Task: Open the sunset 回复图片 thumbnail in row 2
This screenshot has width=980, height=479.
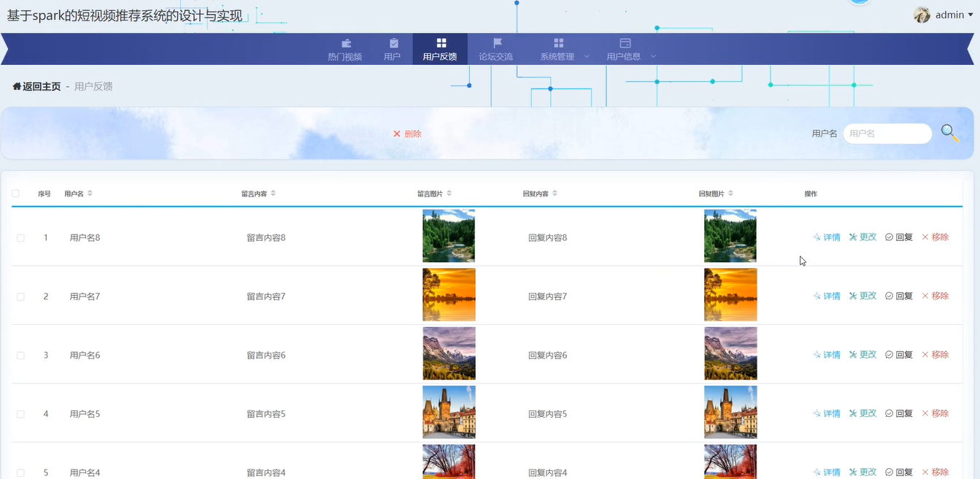Action: [x=730, y=295]
